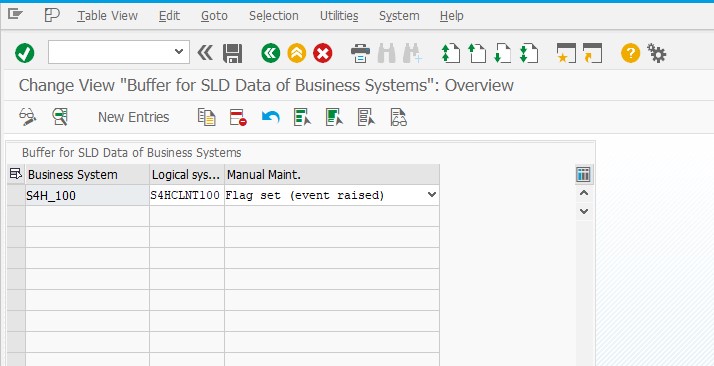The image size is (714, 366).
Task: Click the table select-all corner icon
Action: tap(16, 174)
